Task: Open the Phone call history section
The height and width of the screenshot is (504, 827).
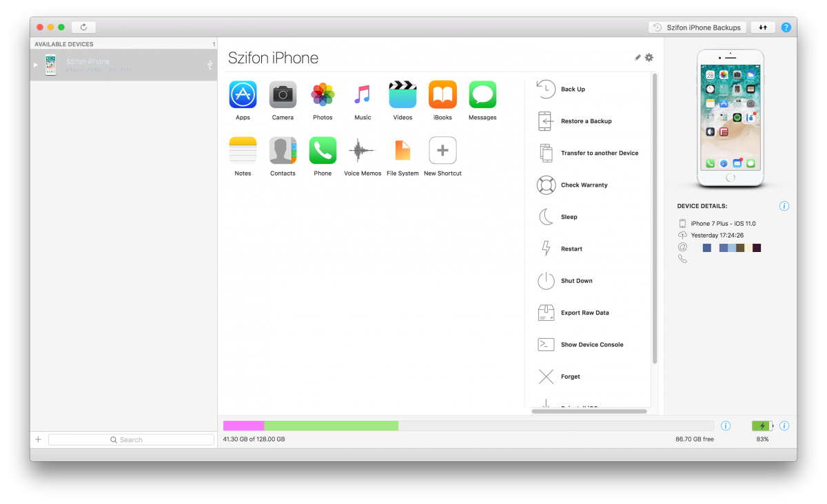Action: pyautogui.click(x=323, y=150)
